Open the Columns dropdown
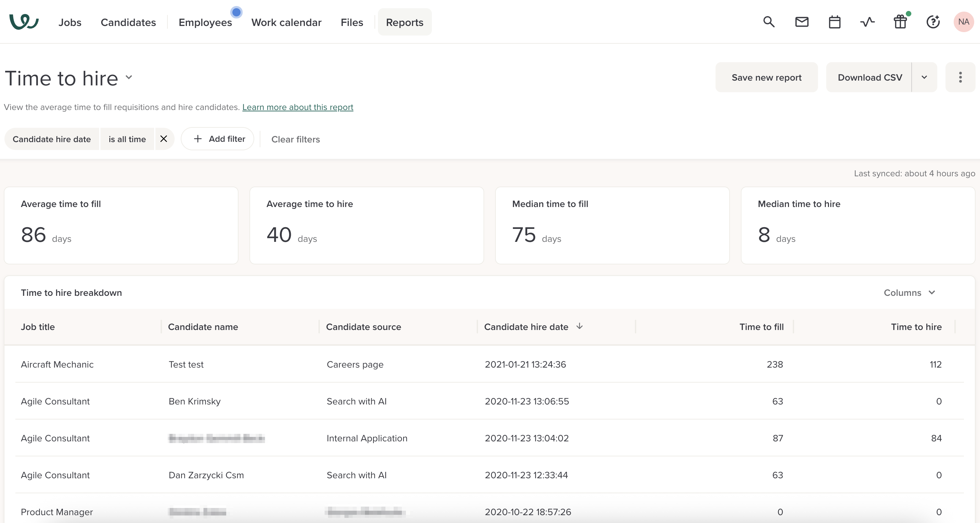 tap(909, 292)
